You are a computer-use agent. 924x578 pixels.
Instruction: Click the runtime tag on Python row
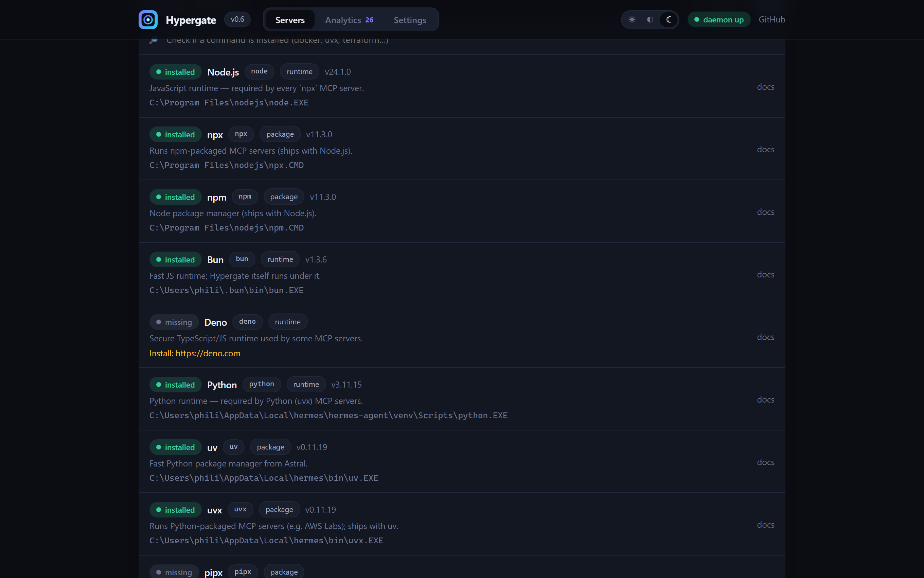click(x=306, y=384)
